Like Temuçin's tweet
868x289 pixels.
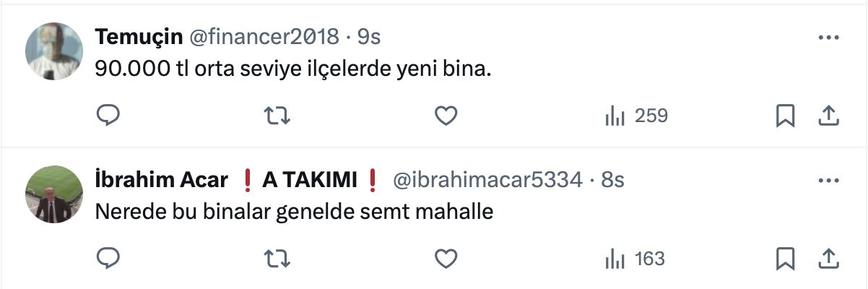[x=447, y=116]
